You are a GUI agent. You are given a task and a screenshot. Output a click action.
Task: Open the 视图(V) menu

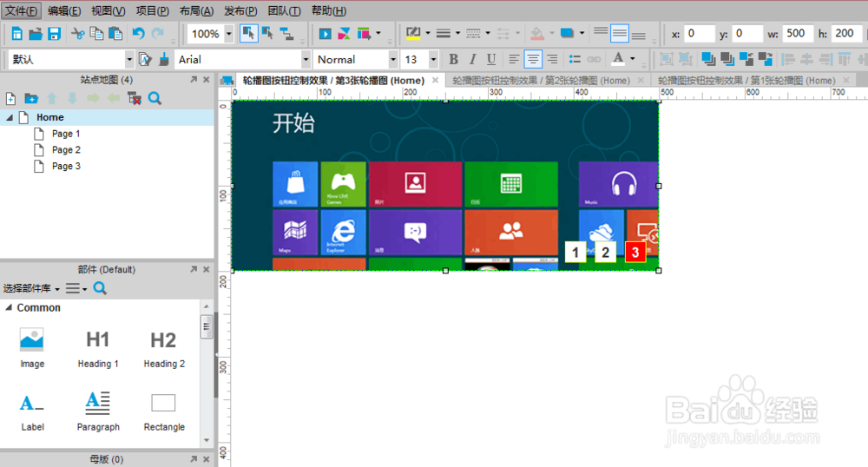pos(108,11)
